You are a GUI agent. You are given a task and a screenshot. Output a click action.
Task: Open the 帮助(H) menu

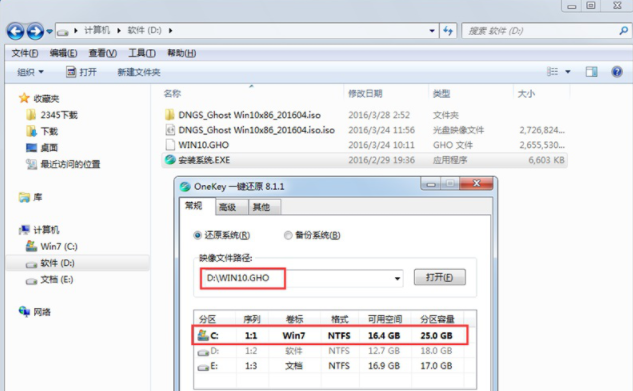click(x=182, y=53)
